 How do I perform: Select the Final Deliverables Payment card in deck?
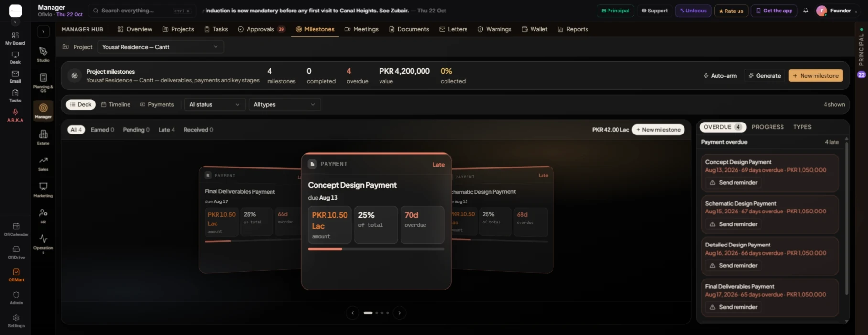tap(250, 220)
